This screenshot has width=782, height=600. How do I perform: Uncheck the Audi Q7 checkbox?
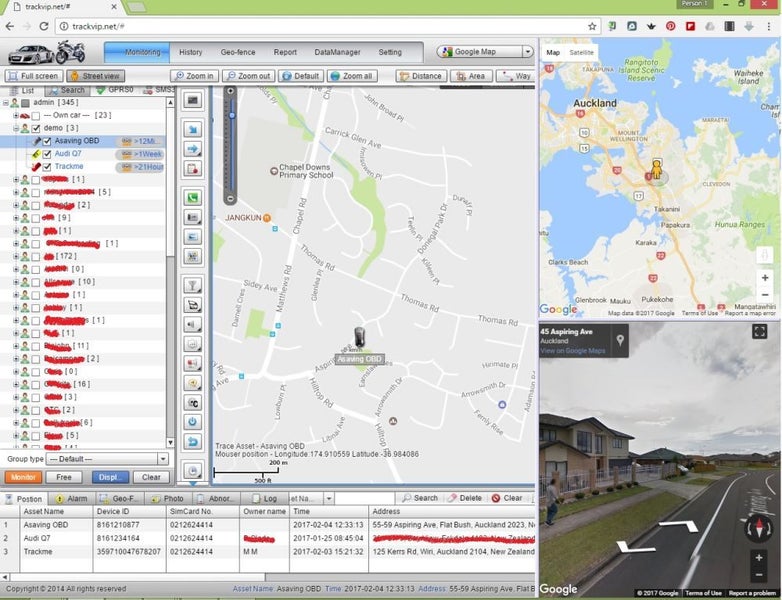pos(46,154)
